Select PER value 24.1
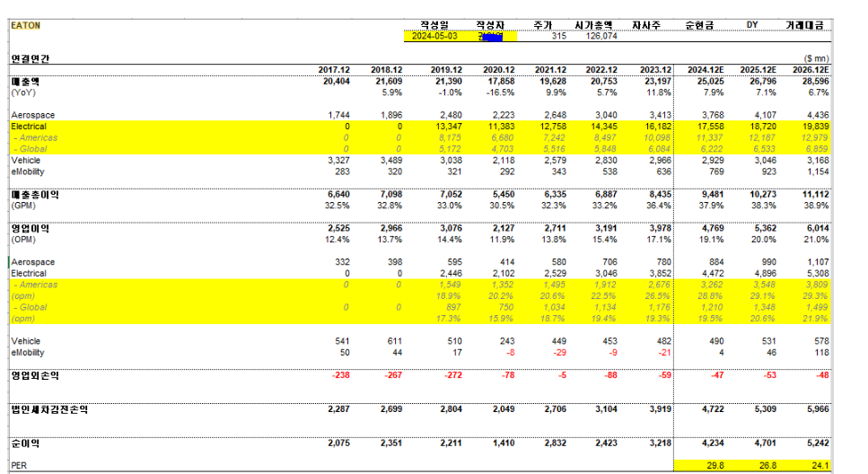868x474 pixels. point(821,466)
